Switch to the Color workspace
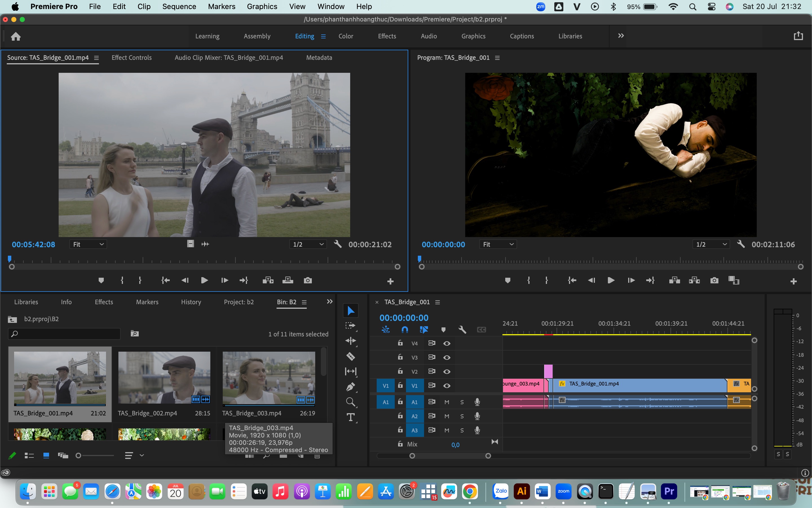Image resolution: width=812 pixels, height=508 pixels. [x=346, y=36]
